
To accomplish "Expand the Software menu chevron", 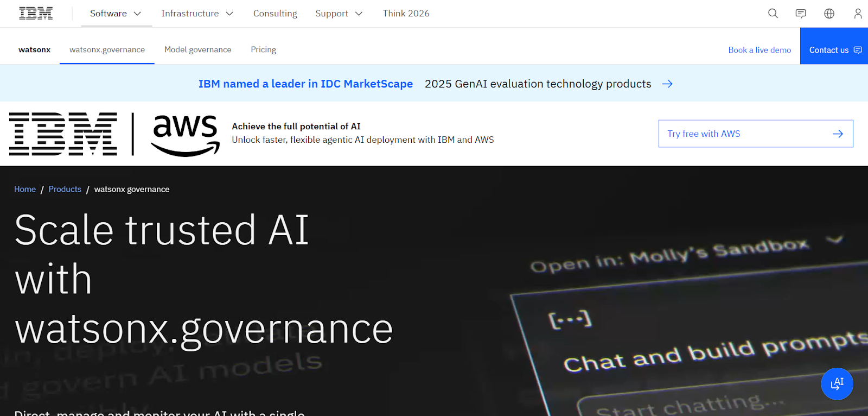I will tap(137, 14).
